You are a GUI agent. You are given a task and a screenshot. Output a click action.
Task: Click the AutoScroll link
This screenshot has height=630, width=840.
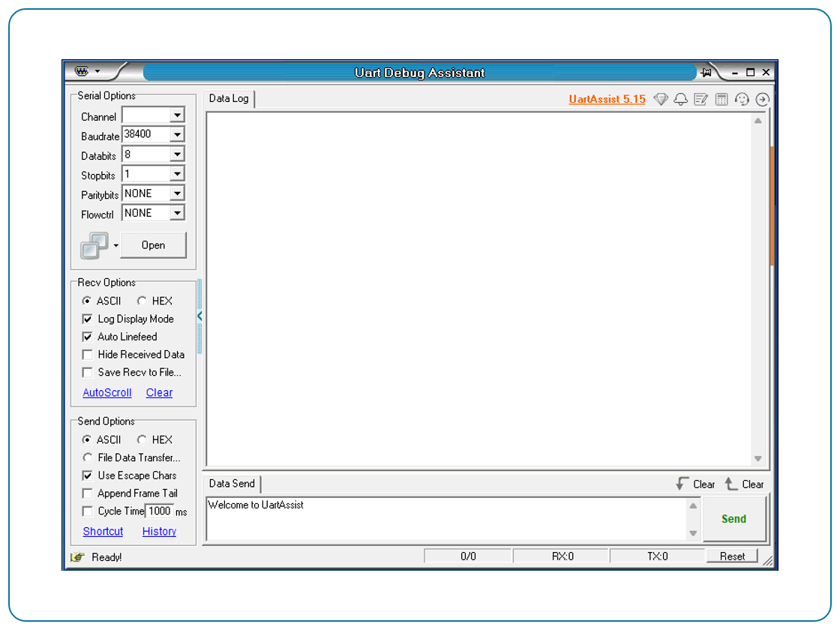[x=107, y=393]
